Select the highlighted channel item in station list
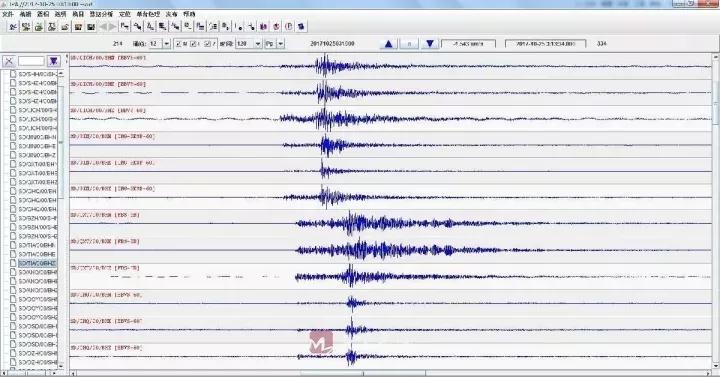 point(37,263)
